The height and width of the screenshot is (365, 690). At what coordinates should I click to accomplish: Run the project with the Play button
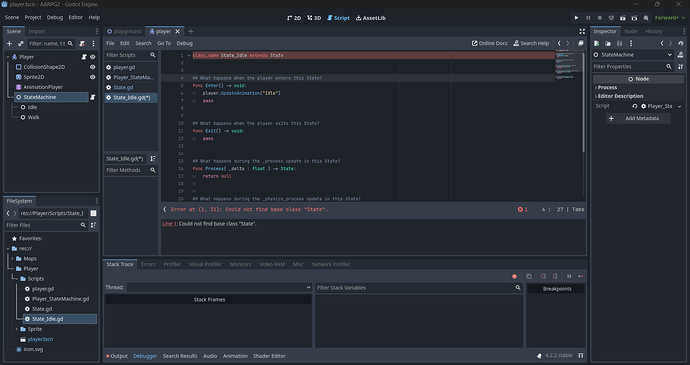[576, 18]
